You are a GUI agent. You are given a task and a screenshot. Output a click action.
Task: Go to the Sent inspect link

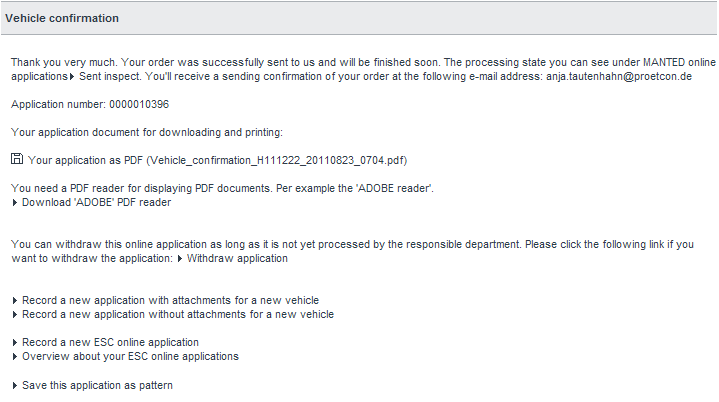pos(109,77)
